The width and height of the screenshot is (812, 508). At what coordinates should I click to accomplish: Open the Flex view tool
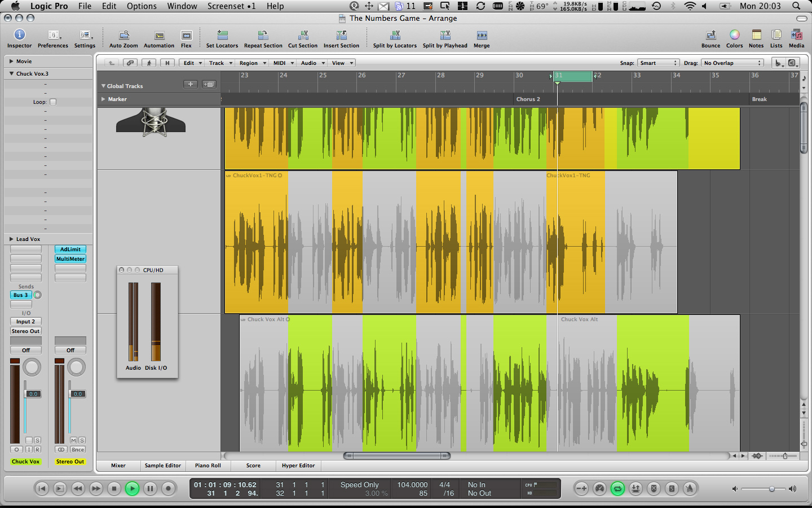click(186, 36)
